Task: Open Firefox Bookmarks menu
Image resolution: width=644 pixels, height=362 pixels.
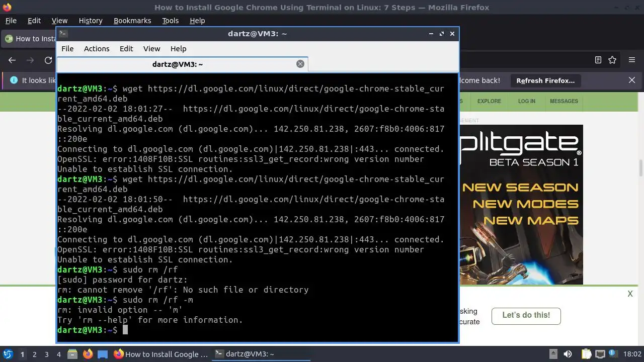Action: pos(132,21)
